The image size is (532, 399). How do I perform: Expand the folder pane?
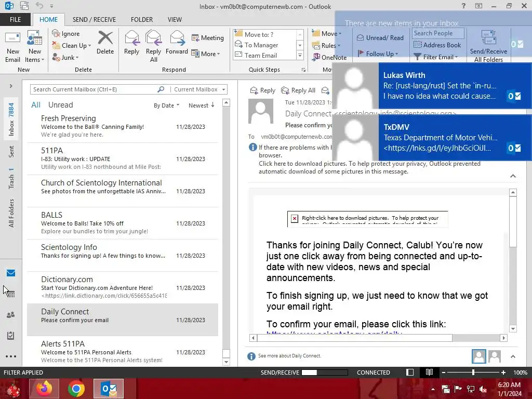(11, 86)
